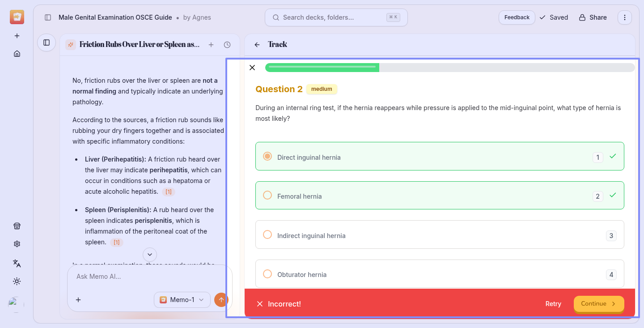Image resolution: width=644 pixels, height=328 pixels.
Task: Click the language translate icon
Action: pos(17,263)
